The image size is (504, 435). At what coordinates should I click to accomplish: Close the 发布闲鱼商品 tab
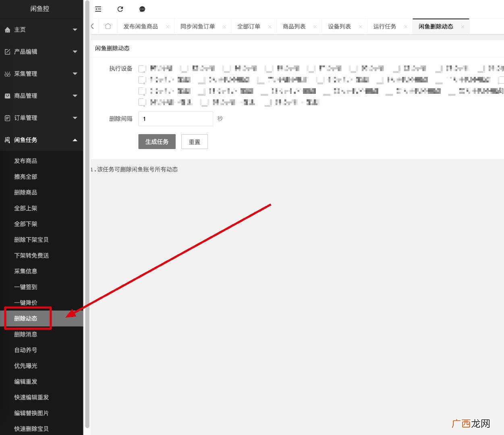click(168, 27)
